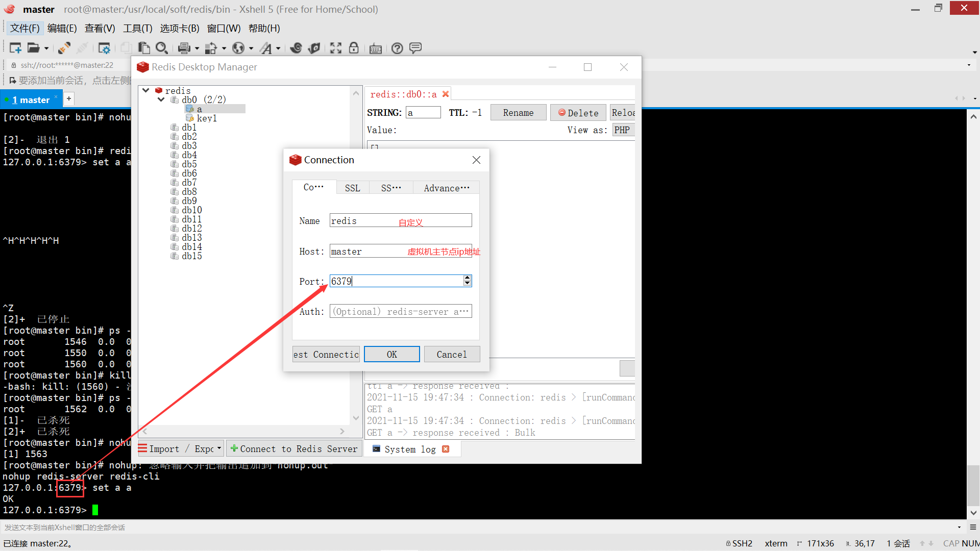The width and height of the screenshot is (980, 551).
Task: Click the lock screen padlock icon
Action: [x=354, y=48]
